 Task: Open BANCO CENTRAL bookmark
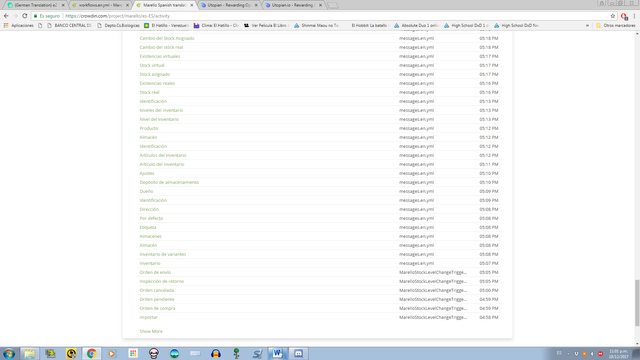69,25
